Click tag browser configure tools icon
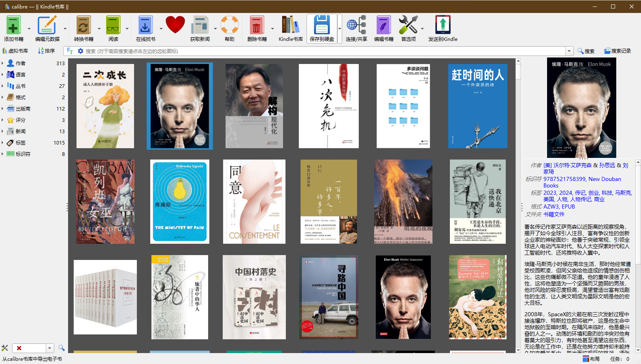The height and width of the screenshot is (364, 641). 5,348
